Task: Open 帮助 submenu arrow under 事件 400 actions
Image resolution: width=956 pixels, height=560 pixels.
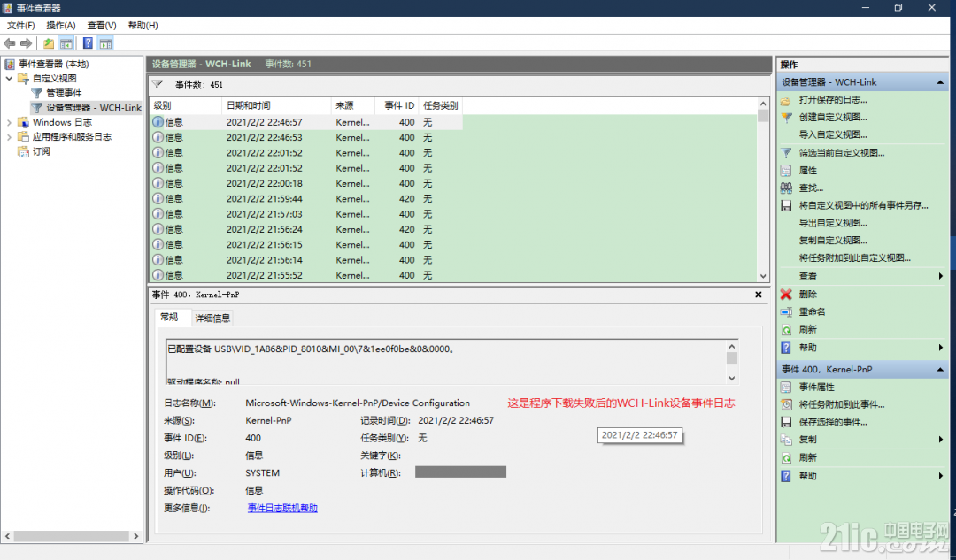Action: [x=941, y=476]
